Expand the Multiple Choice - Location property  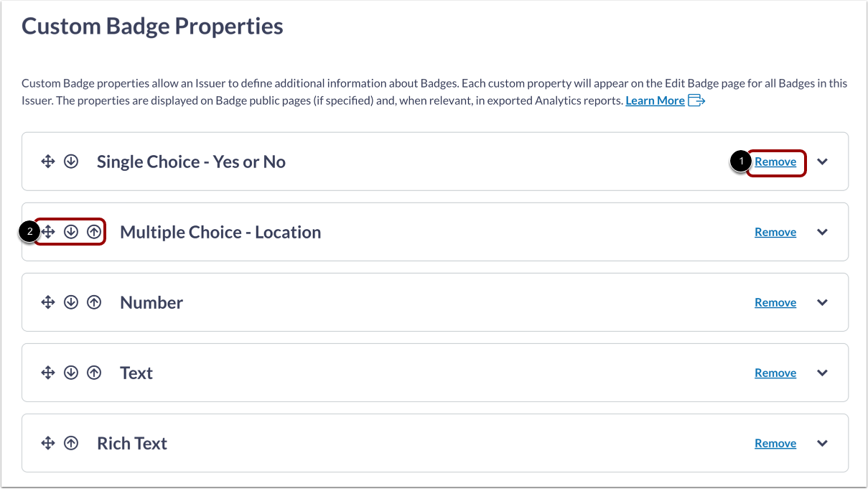822,231
